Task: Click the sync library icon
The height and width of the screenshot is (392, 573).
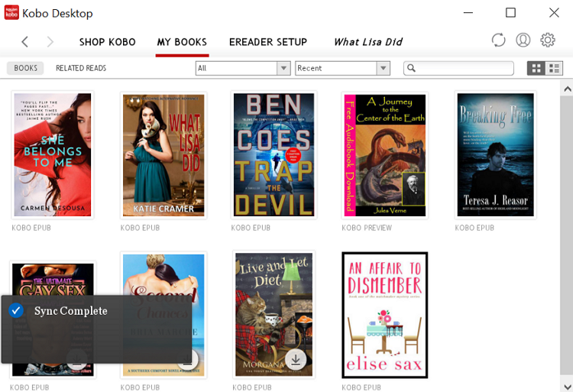Action: click(498, 40)
